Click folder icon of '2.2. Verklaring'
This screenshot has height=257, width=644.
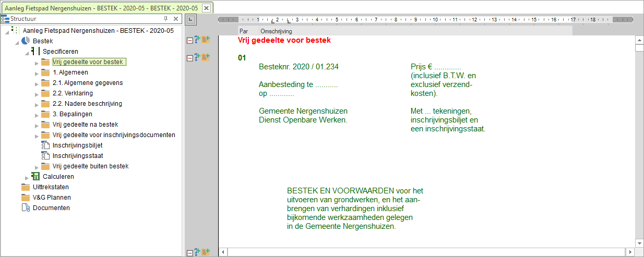click(x=45, y=93)
